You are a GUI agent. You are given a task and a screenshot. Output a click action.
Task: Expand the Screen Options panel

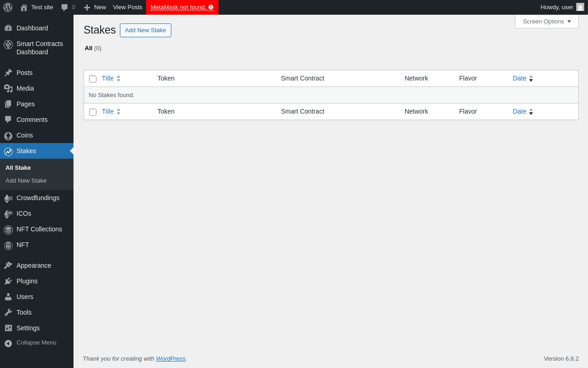click(547, 21)
